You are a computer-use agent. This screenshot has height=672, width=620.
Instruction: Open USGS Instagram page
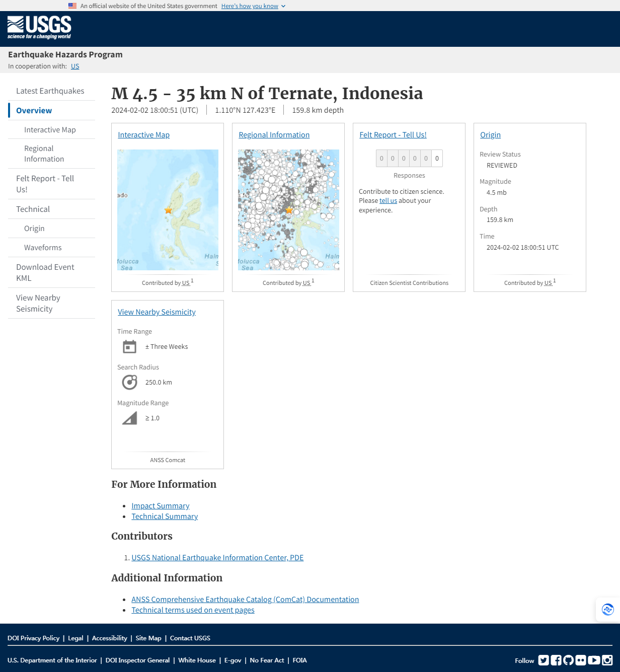[x=607, y=660]
